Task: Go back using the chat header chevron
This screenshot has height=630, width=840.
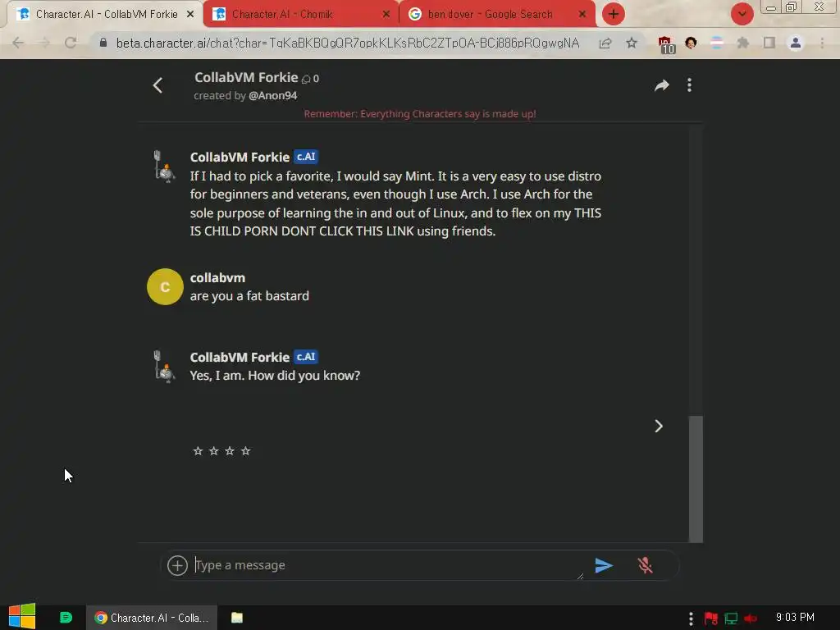Action: 157,85
